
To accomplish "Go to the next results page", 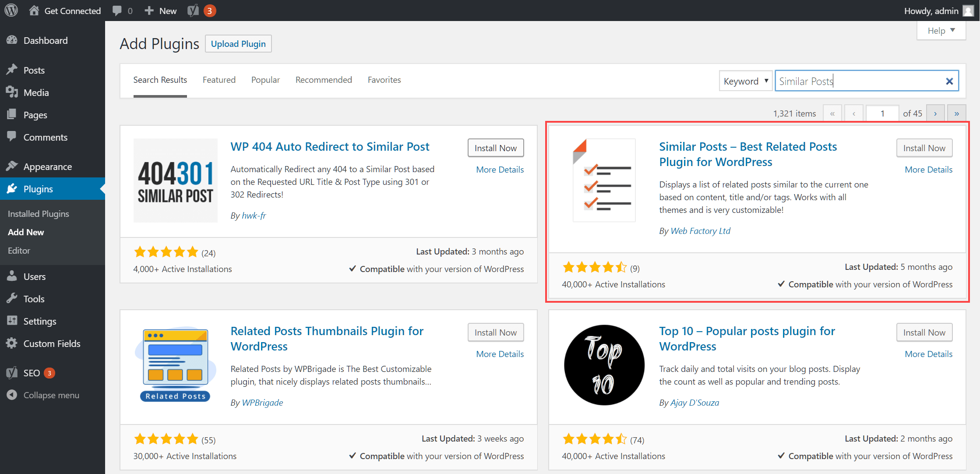I will click(935, 113).
